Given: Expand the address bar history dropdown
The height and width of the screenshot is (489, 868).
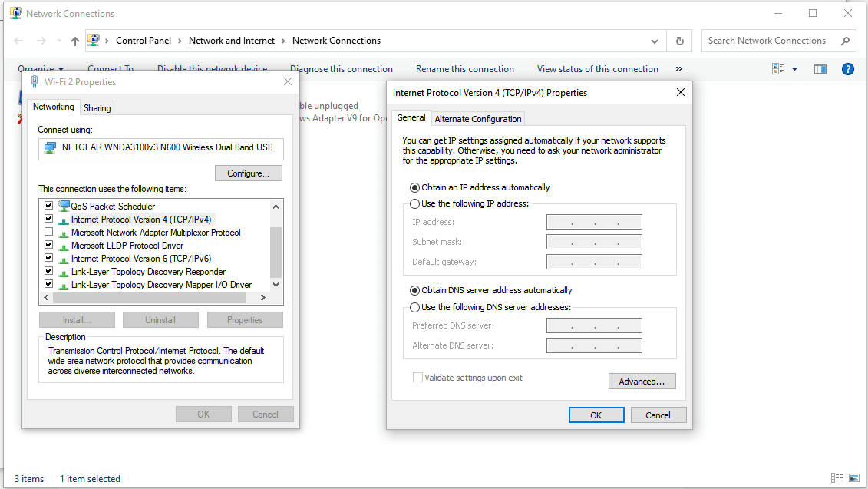Looking at the screenshot, I should click(654, 40).
